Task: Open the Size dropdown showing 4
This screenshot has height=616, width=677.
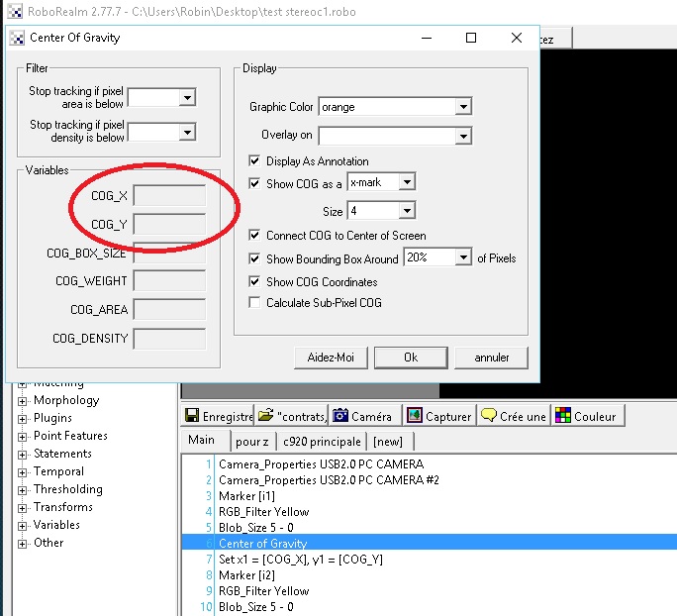Action: tap(407, 211)
